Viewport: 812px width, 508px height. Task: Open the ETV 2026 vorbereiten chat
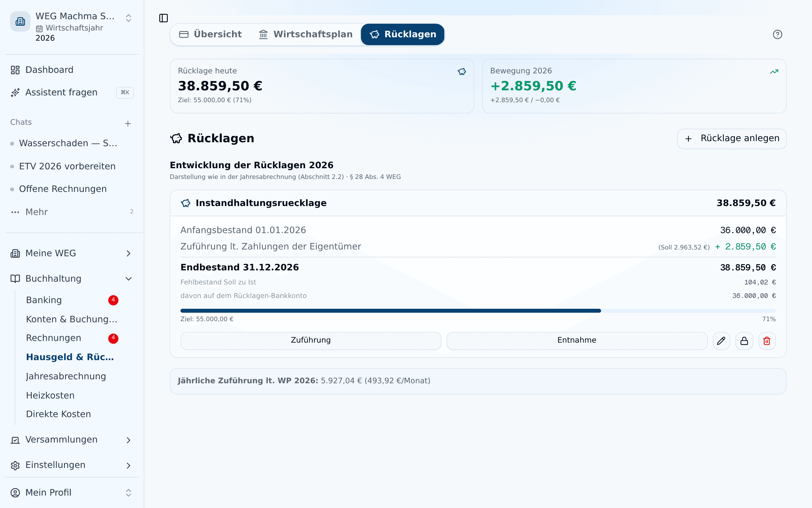68,166
